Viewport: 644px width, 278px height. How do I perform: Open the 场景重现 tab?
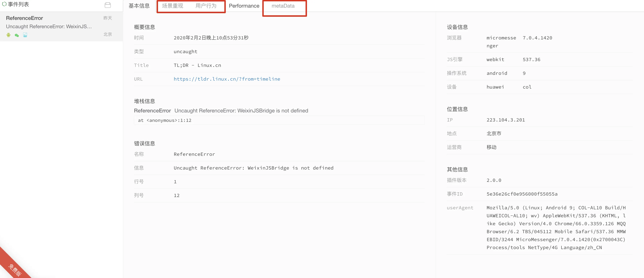click(x=172, y=6)
